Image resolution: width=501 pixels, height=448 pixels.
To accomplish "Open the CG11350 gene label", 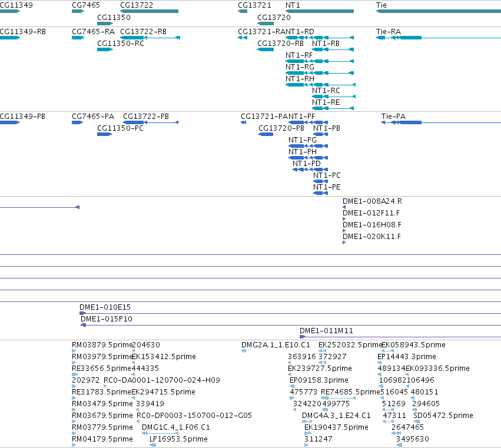I will pyautogui.click(x=114, y=17).
